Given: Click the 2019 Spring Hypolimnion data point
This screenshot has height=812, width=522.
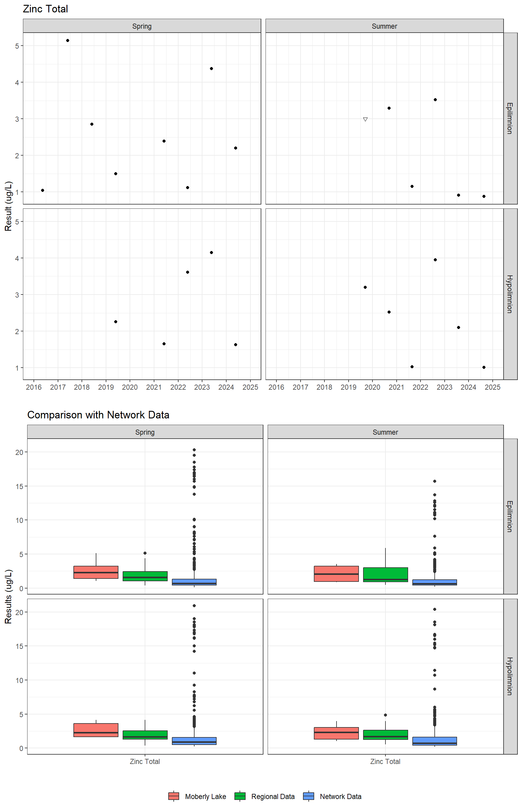Looking at the screenshot, I should 116,322.
